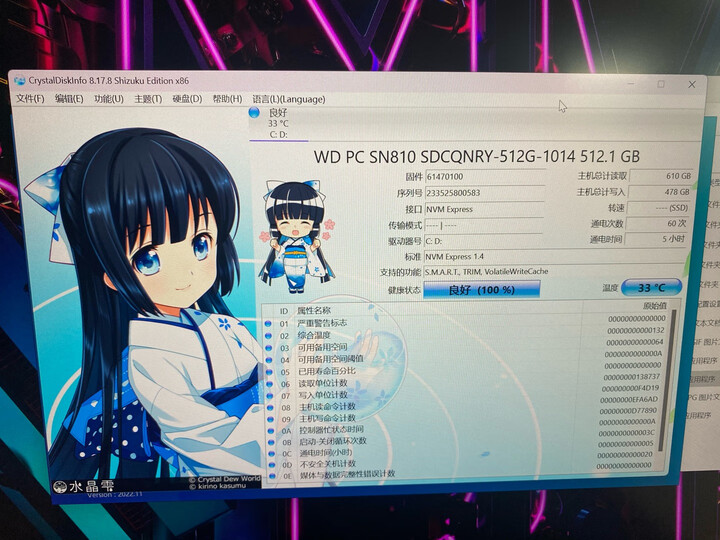The width and height of the screenshot is (720, 540).
Task: Click the disk title WD PC SN810 SDCQNRY-512G-1014
Action: tap(444, 157)
